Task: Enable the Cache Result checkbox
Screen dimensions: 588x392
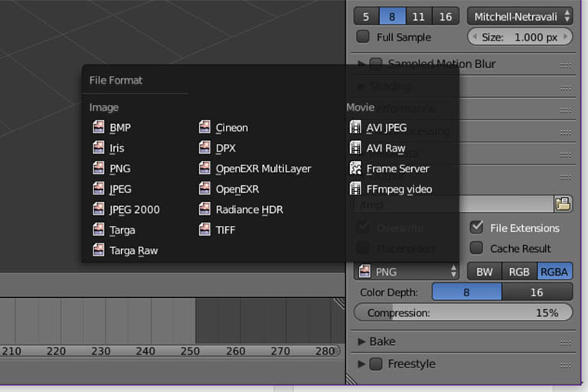Action: coord(477,247)
